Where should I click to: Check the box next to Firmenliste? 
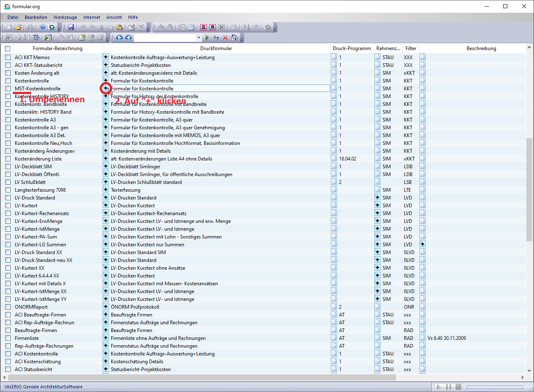(8, 338)
